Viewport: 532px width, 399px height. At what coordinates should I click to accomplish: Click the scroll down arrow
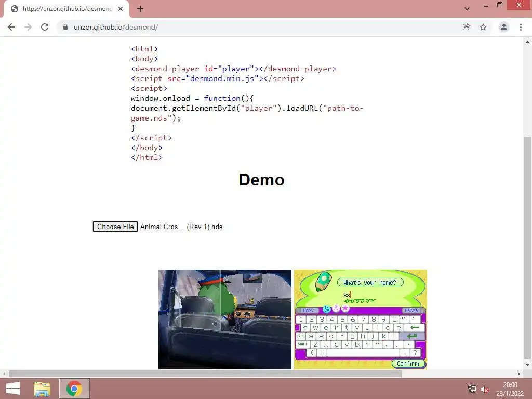(527, 365)
